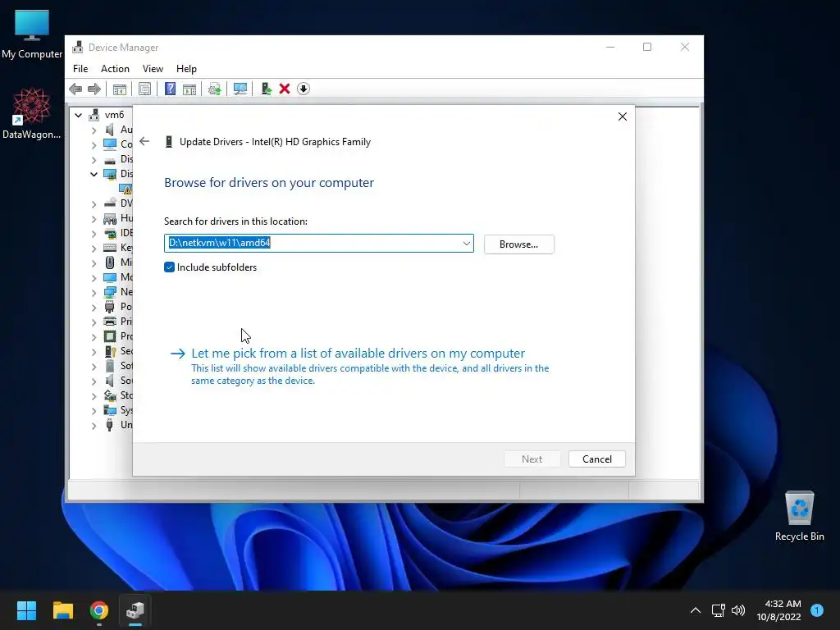Expand the Au (Audio) tree node
Viewport: 840px width, 630px height.
(94, 130)
